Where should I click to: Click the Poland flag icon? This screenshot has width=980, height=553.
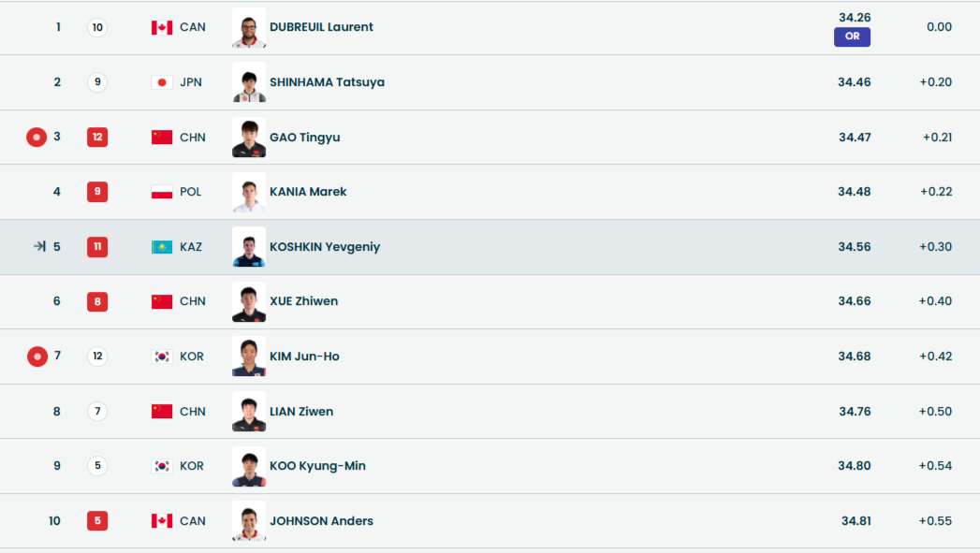pyautogui.click(x=162, y=192)
